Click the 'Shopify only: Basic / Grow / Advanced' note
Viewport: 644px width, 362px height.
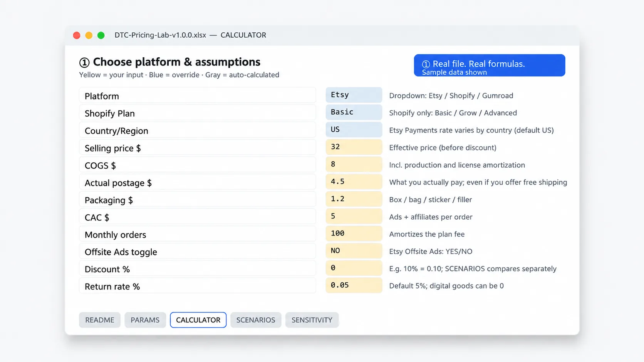[x=453, y=113]
